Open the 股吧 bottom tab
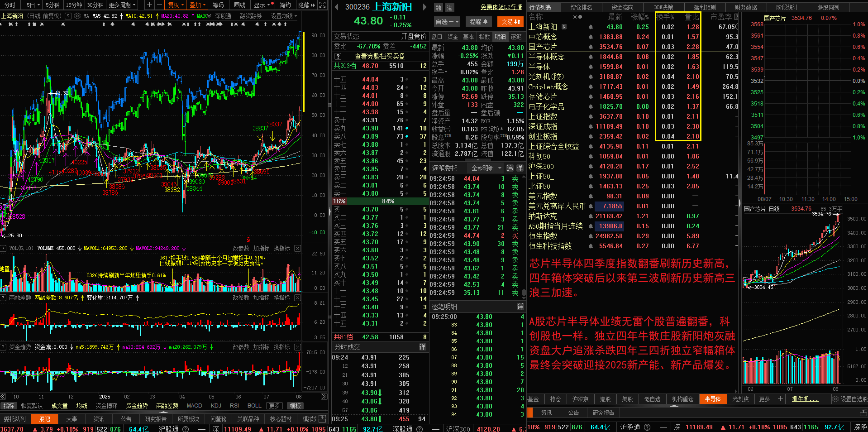This screenshot has height=432, width=868. click(44, 419)
